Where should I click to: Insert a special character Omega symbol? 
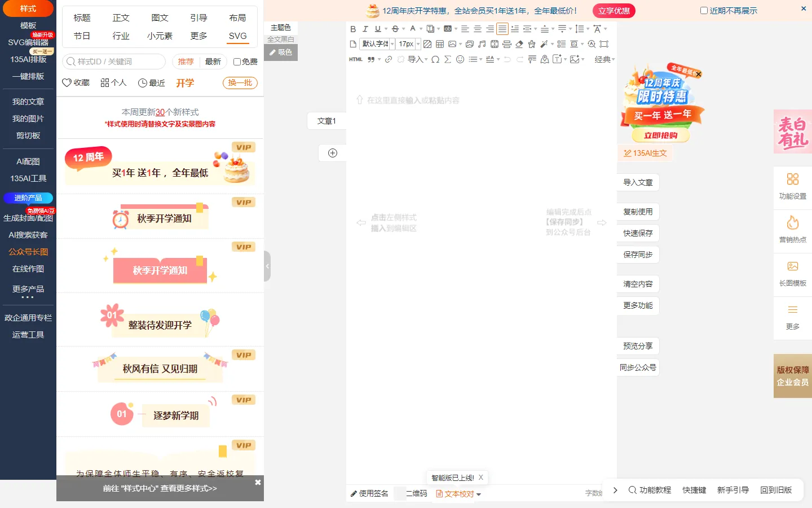(x=435, y=59)
